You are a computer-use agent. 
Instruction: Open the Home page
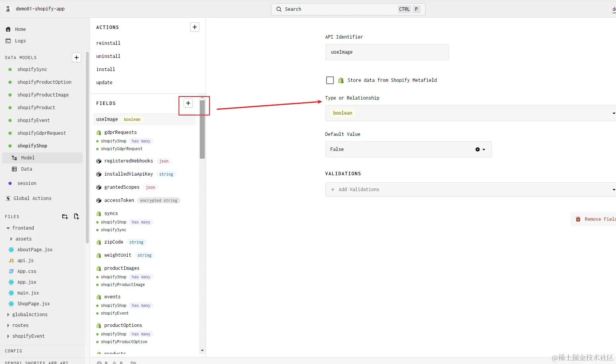[20, 29]
